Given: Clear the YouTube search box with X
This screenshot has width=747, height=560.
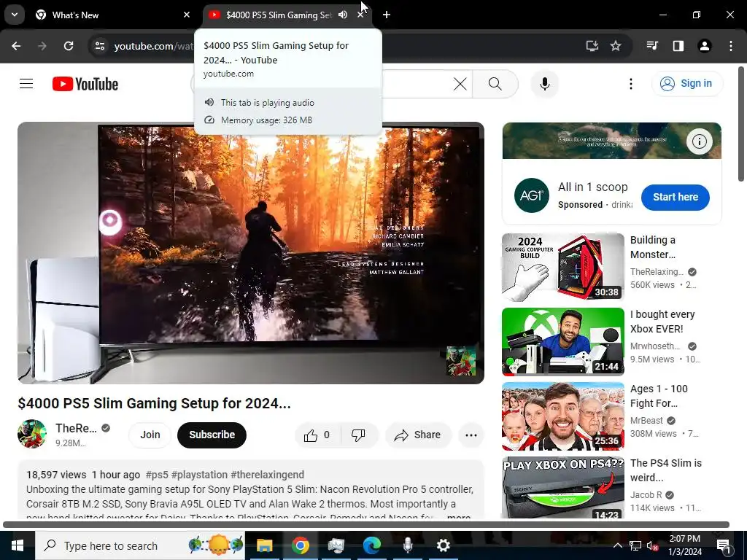Looking at the screenshot, I should click(460, 84).
